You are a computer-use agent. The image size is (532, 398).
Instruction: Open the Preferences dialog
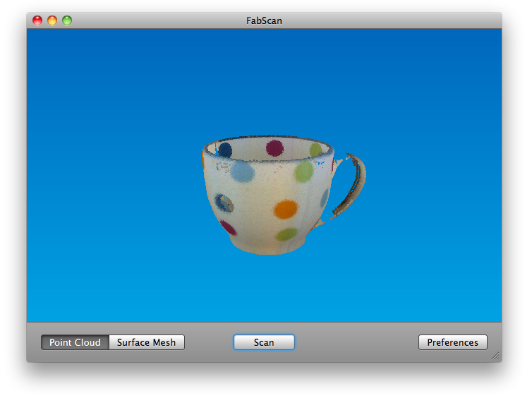click(x=452, y=342)
